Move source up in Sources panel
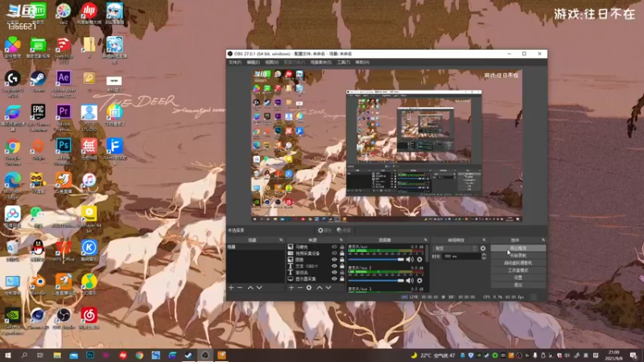This screenshot has height=362, width=644. tap(320, 288)
